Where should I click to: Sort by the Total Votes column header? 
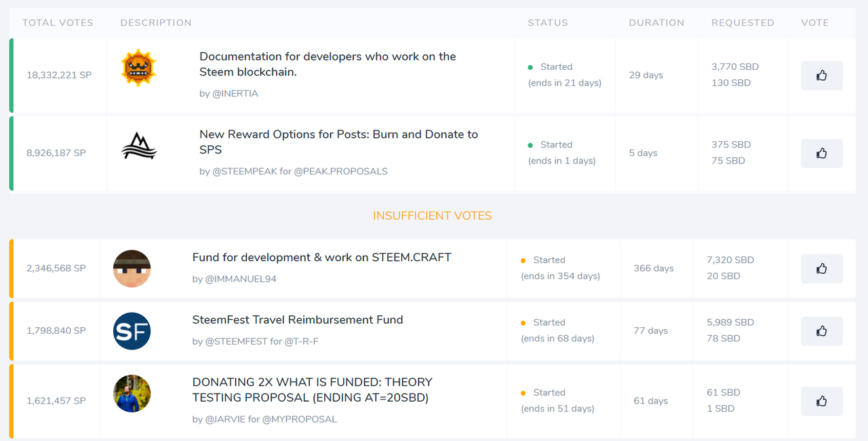[58, 22]
